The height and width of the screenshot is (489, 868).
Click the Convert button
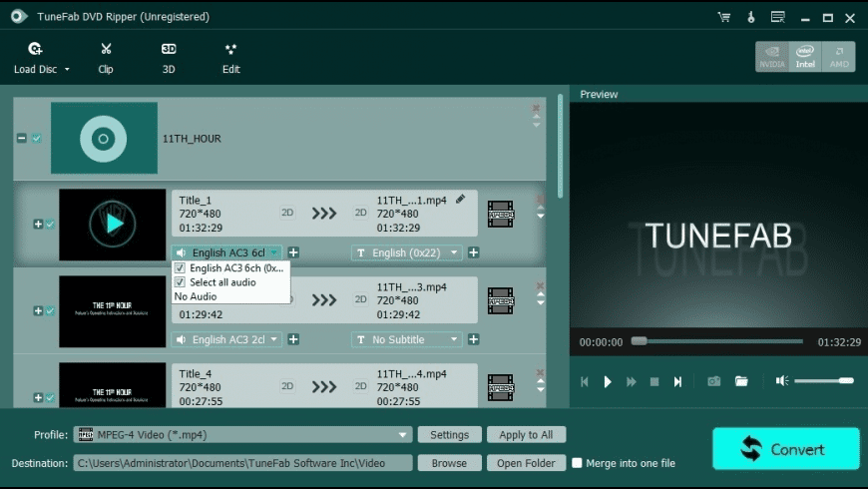click(x=785, y=449)
